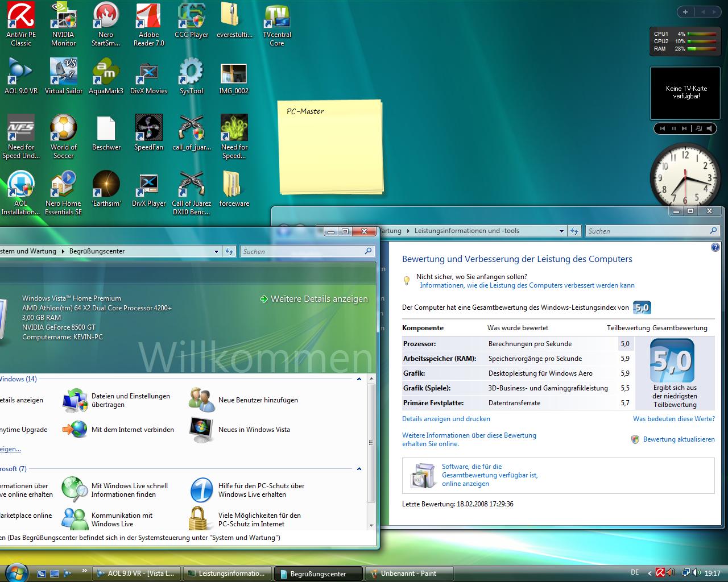The image size is (728, 582).
Task: Open AntiVir PE Classic desktop icon
Action: click(21, 24)
